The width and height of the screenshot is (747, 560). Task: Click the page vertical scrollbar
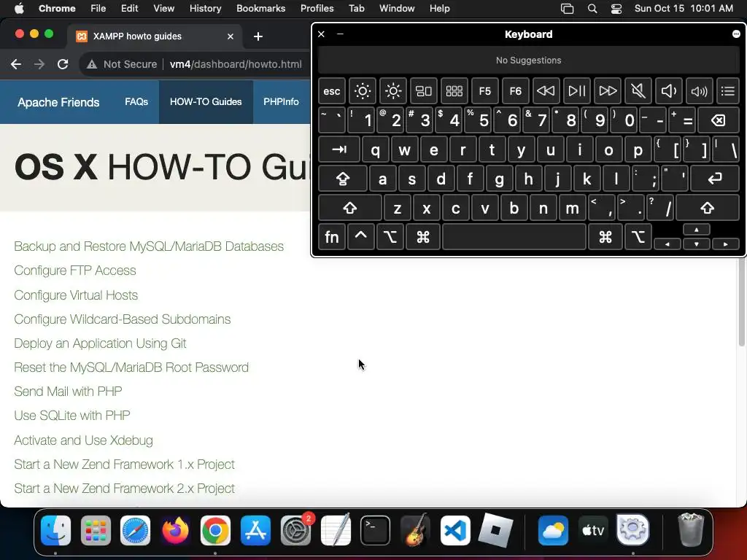click(x=741, y=302)
